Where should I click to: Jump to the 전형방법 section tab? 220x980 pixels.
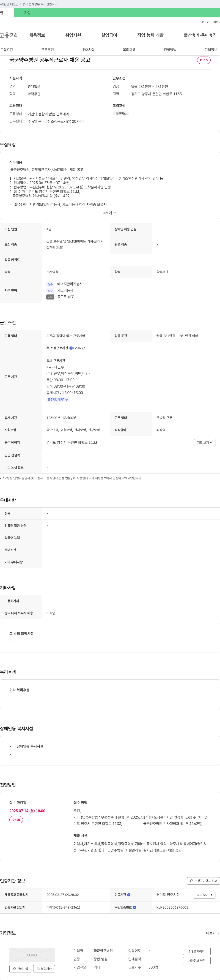(170, 50)
